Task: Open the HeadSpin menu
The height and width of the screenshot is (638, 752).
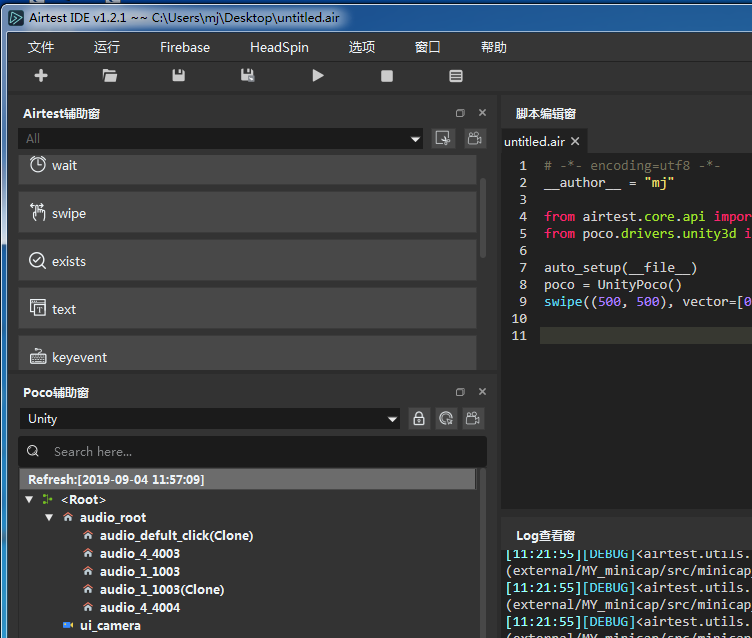Action: [x=279, y=47]
